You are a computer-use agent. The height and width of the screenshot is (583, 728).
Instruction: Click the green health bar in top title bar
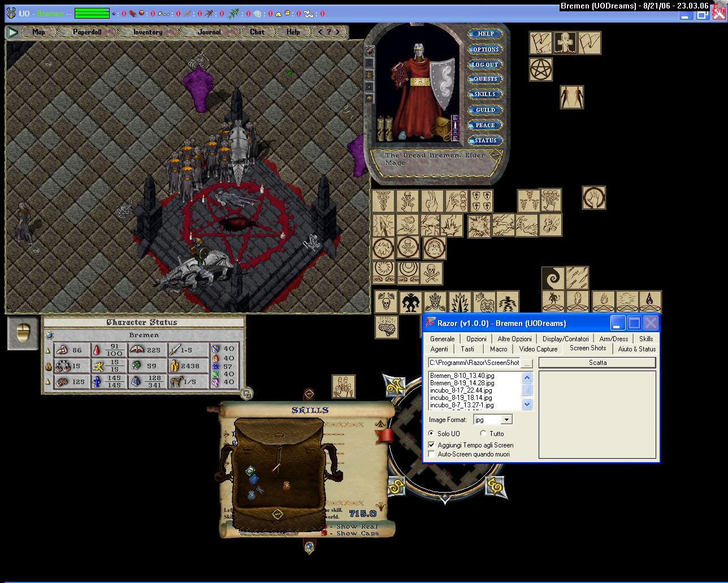coord(92,14)
